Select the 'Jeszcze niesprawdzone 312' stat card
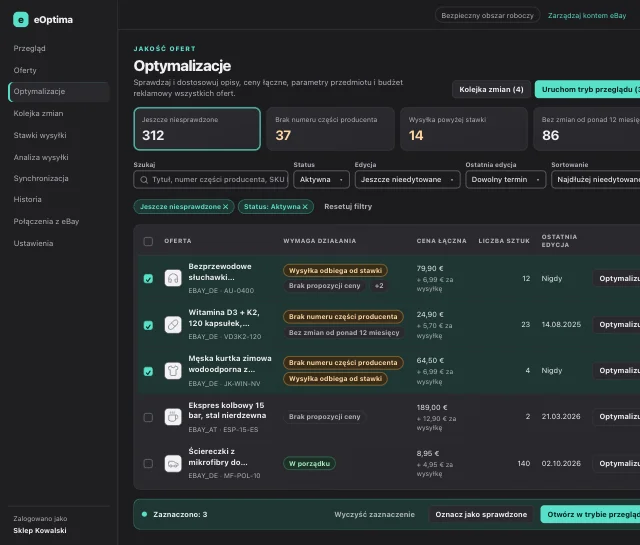This screenshot has height=545, width=640. coord(197,129)
